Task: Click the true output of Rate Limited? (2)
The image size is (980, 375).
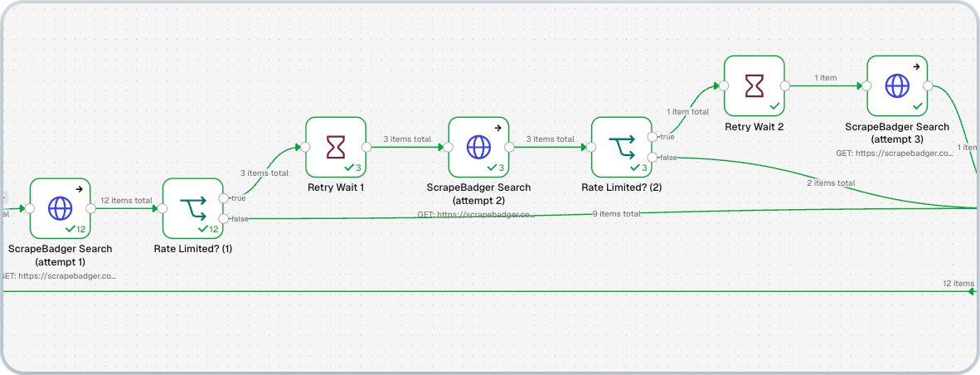Action: pos(653,137)
